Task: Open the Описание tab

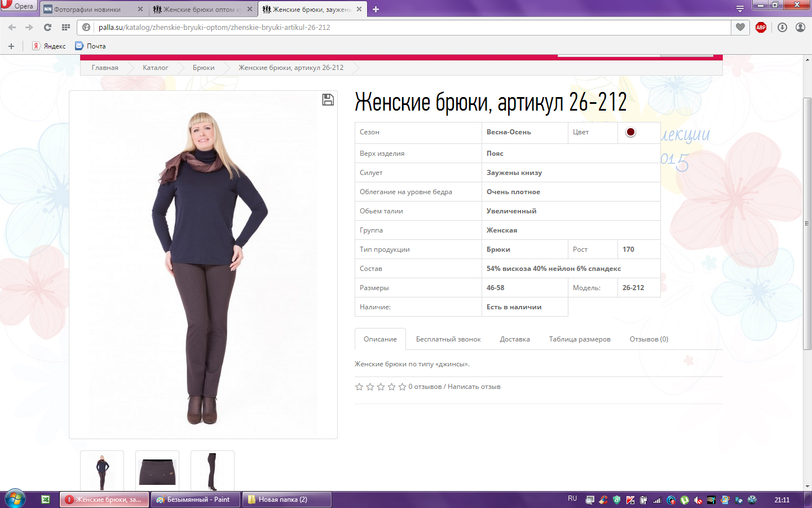Action: [x=380, y=339]
